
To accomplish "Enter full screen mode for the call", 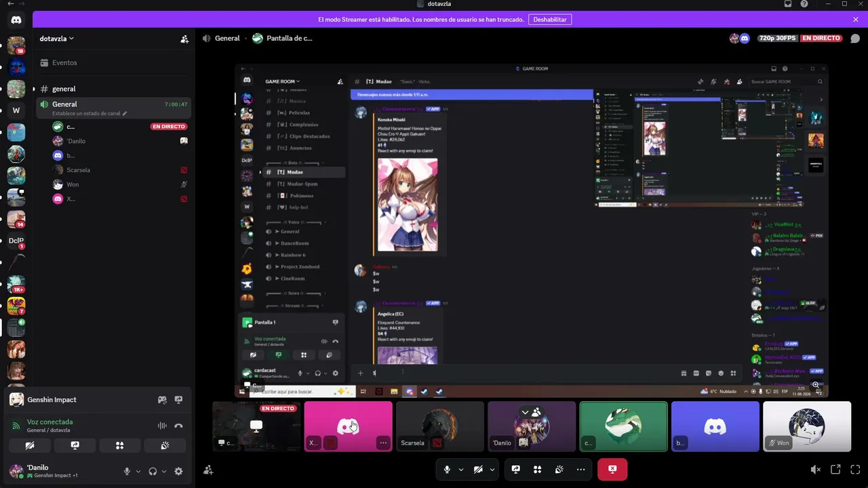I will (x=855, y=469).
